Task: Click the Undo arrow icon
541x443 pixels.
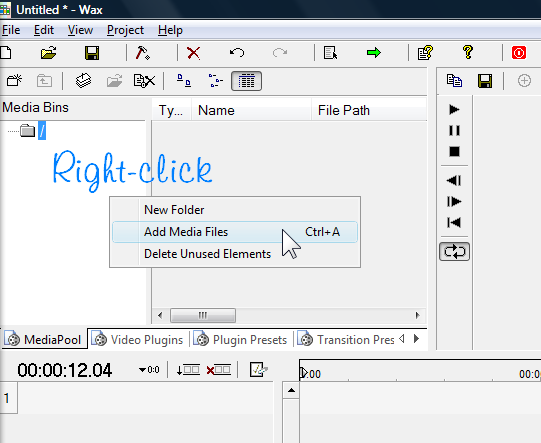Action: [237, 53]
